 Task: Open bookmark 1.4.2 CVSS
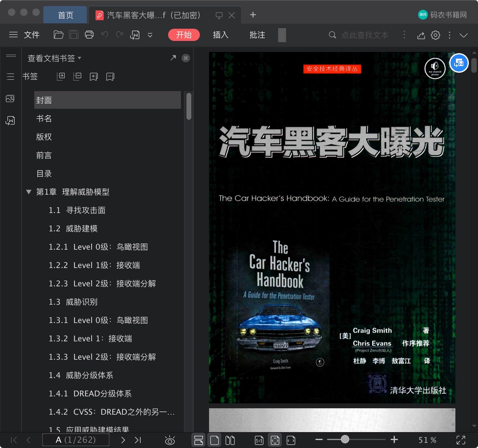112,412
